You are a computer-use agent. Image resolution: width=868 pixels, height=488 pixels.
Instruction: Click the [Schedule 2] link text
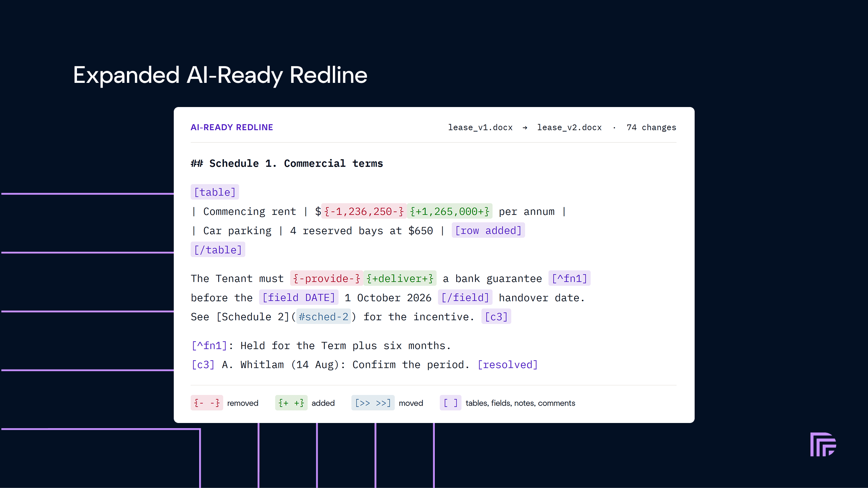(x=252, y=316)
